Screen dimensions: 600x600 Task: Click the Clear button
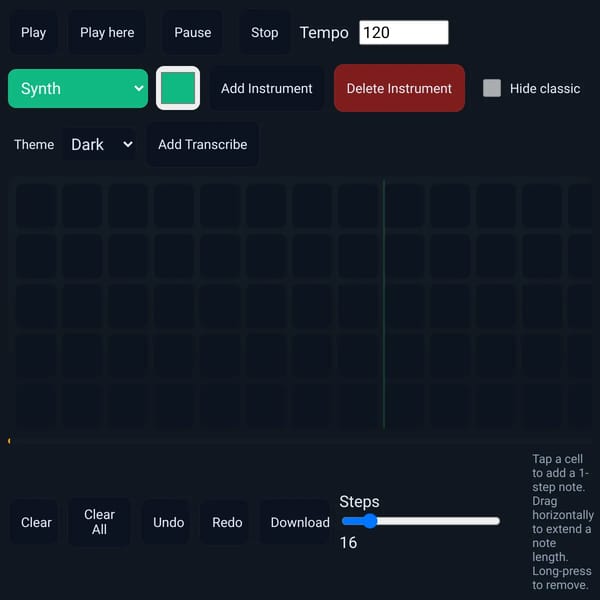point(36,522)
